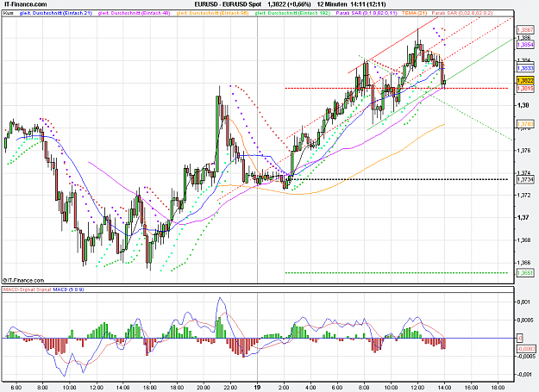Click the purple 'Parab SAR (0,1 0,02 0,11)' label

367,13
